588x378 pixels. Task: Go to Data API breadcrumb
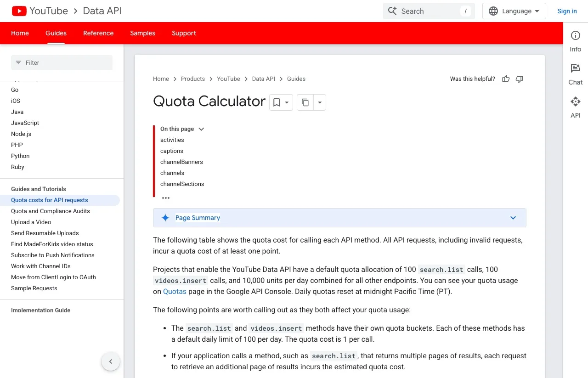[264, 79]
